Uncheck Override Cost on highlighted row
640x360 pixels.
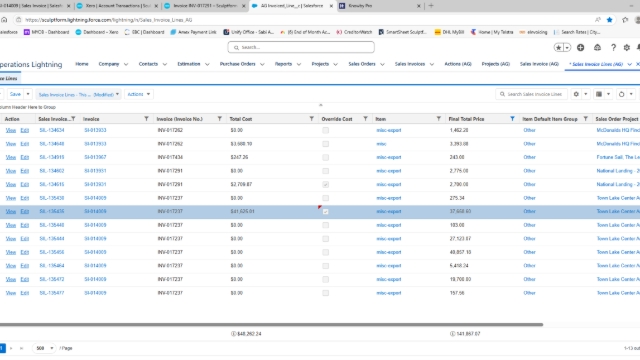(325, 211)
